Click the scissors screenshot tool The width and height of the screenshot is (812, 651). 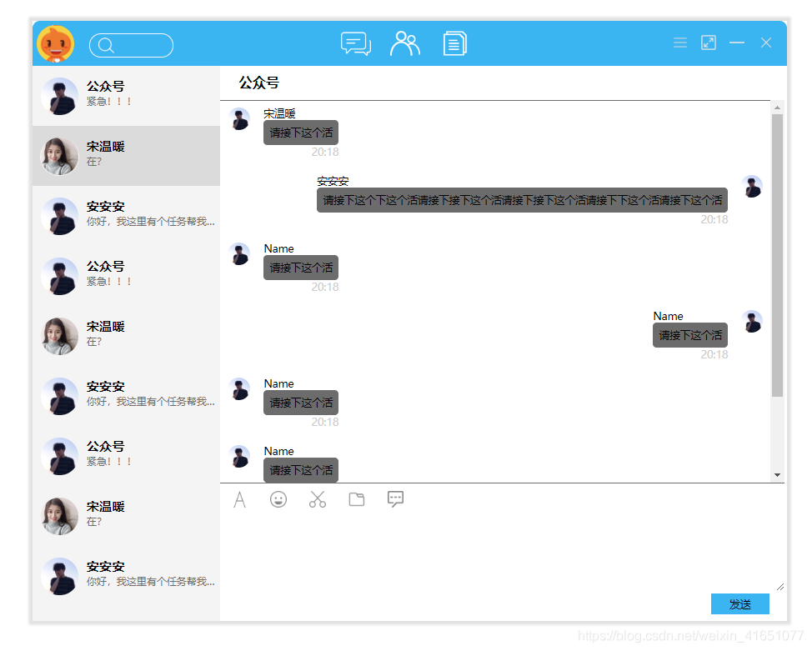318,499
